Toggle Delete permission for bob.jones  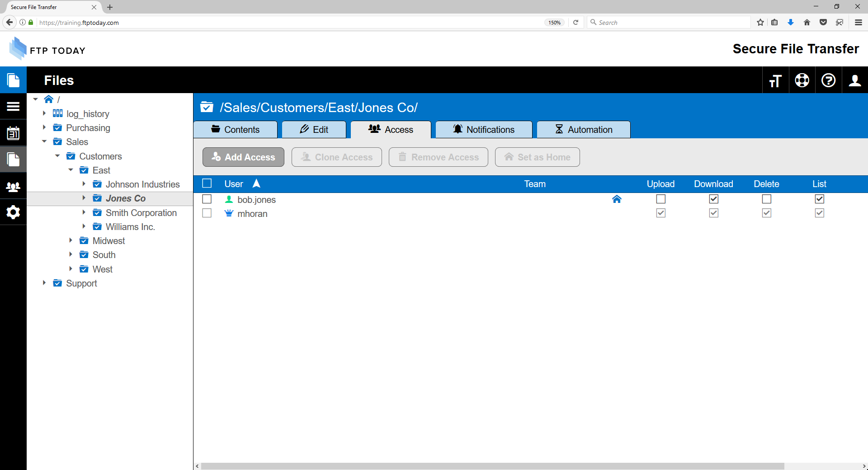point(766,199)
